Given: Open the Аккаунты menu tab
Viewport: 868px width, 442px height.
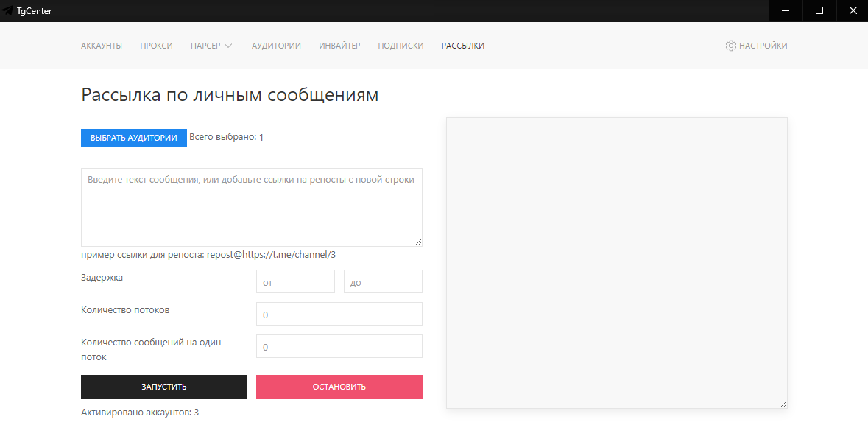Looking at the screenshot, I should pos(102,46).
